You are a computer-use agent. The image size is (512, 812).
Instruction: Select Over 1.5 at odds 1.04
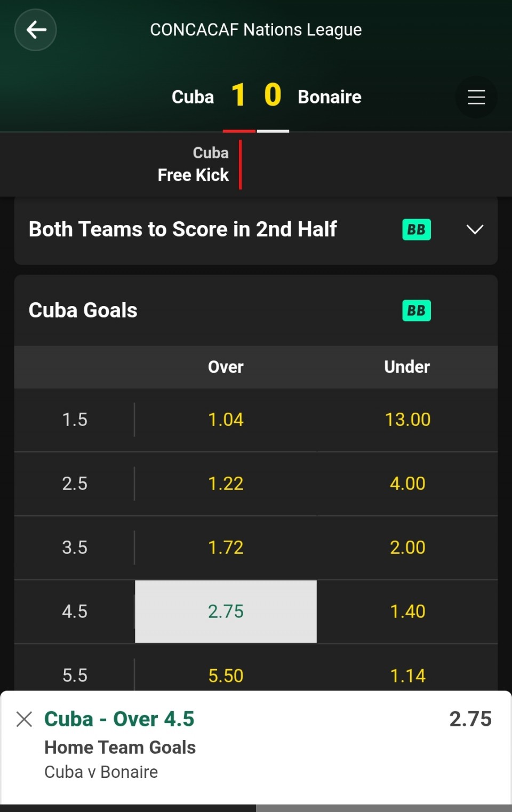click(226, 420)
